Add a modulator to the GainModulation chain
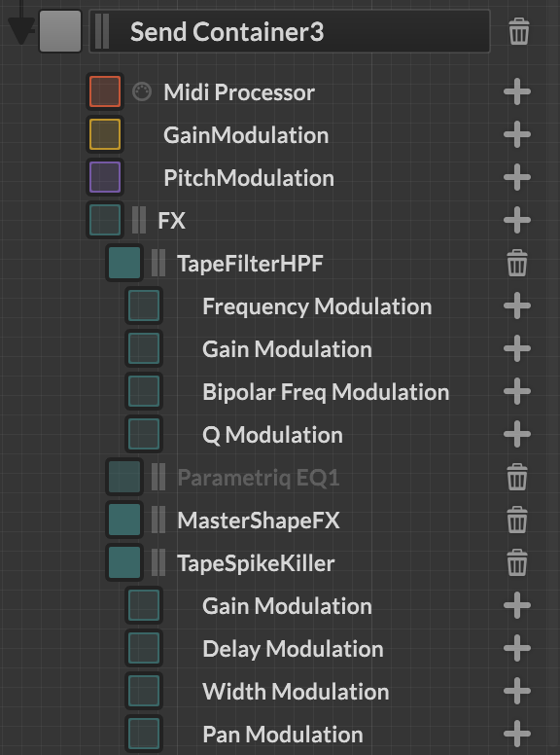The image size is (560, 755). [x=517, y=134]
